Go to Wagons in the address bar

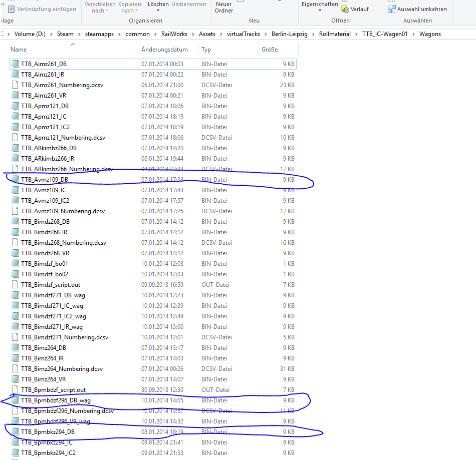[x=430, y=34]
